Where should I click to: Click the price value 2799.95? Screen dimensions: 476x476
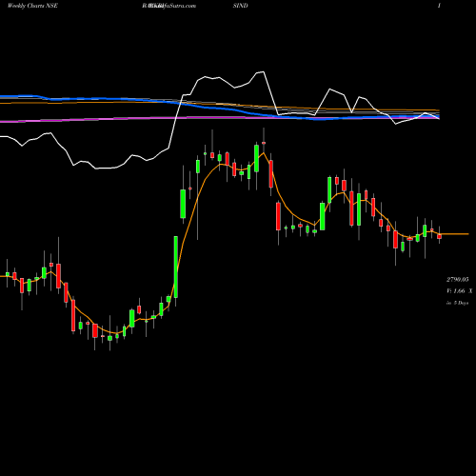(x=458, y=279)
